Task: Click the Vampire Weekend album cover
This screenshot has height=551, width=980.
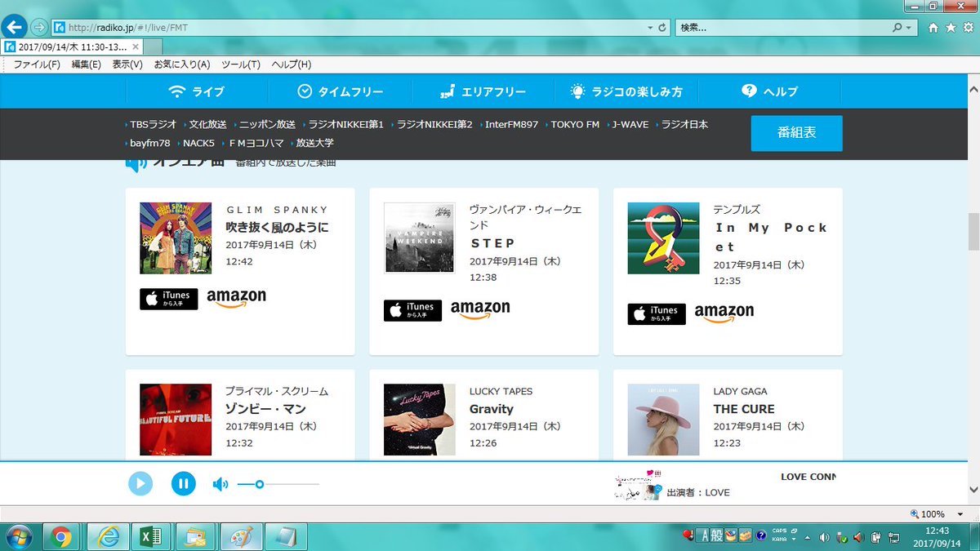Action: [x=420, y=238]
